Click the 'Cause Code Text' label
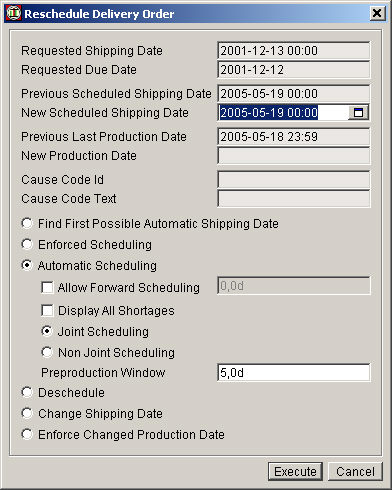Image resolution: width=392 pixels, height=490 pixels. (x=69, y=199)
